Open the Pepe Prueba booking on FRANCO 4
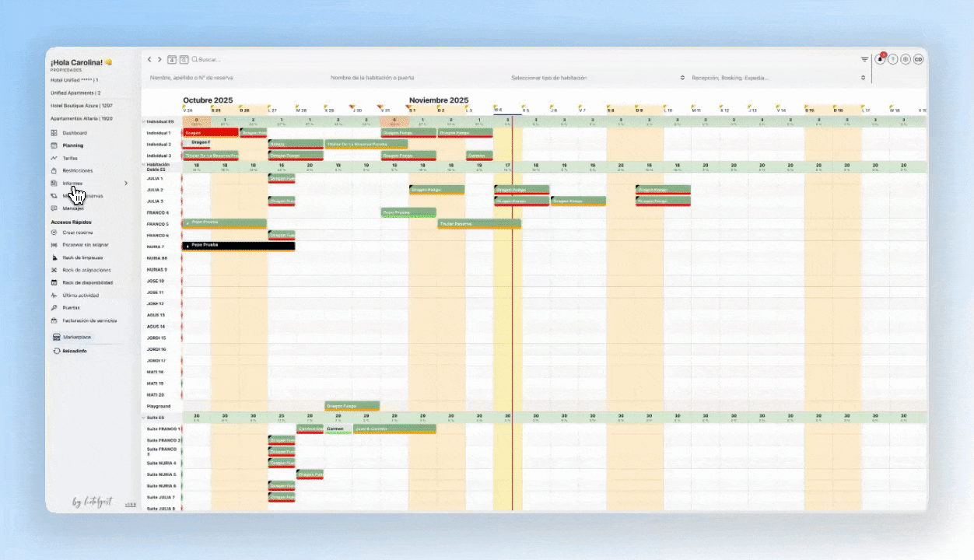The height and width of the screenshot is (560, 974). [x=408, y=212]
